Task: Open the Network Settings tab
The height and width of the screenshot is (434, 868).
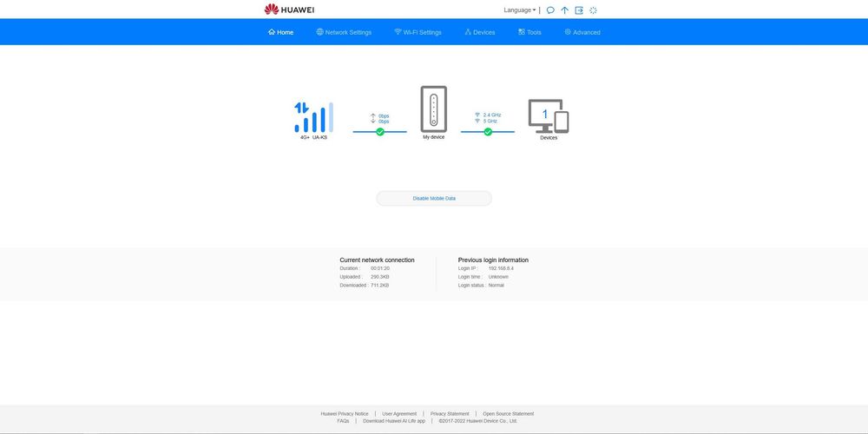Action: tap(344, 32)
